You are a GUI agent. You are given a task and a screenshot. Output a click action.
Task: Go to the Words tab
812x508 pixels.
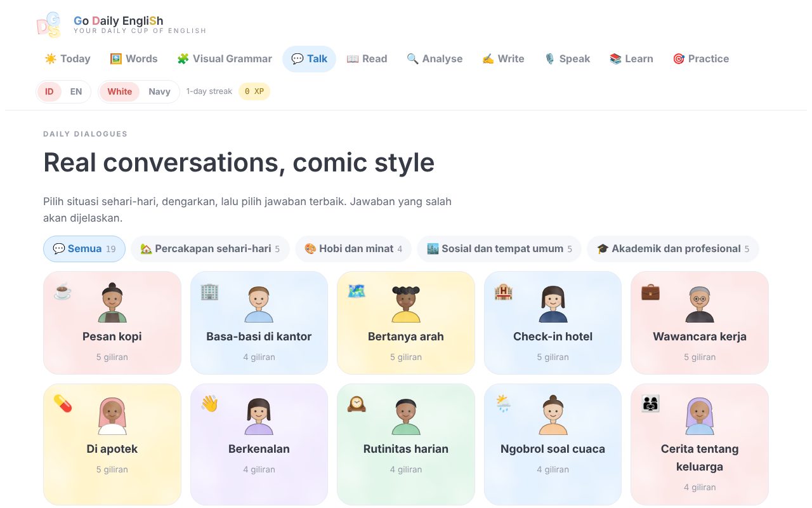[x=133, y=59]
